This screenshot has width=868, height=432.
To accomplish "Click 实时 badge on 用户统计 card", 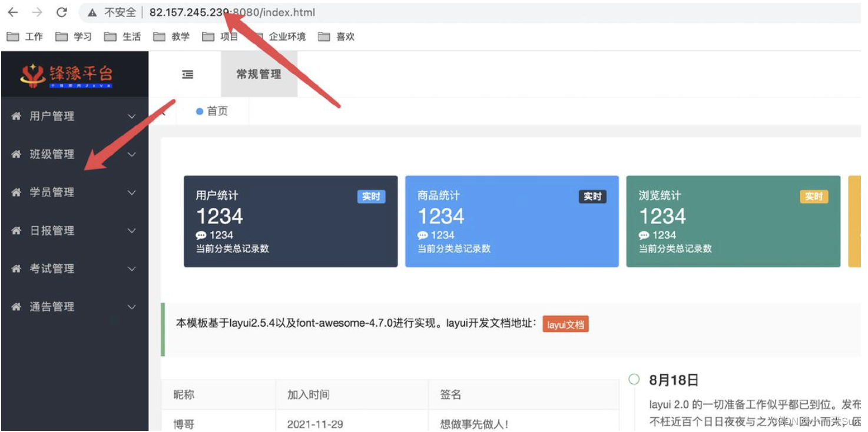I will [x=371, y=197].
